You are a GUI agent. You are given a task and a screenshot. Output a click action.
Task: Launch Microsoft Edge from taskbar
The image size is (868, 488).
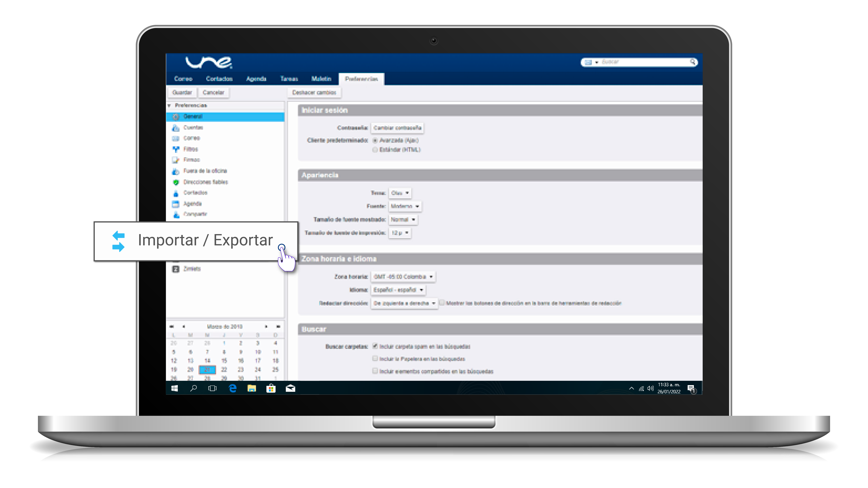(232, 388)
